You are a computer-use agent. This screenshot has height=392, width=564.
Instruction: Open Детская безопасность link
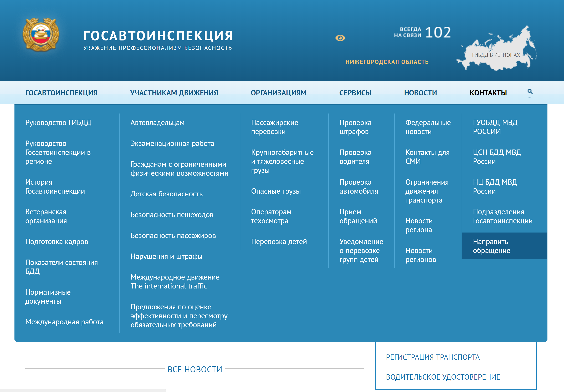[x=167, y=194]
